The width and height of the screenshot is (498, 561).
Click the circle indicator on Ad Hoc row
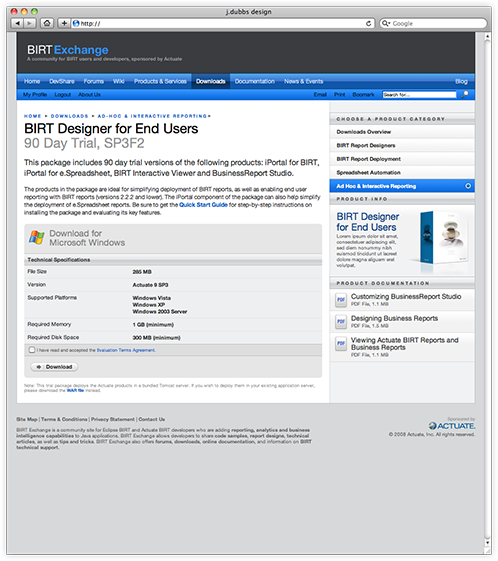tap(468, 186)
